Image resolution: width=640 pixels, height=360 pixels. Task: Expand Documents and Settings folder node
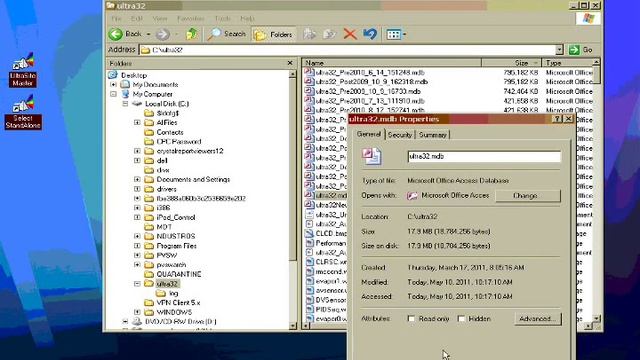[137, 179]
